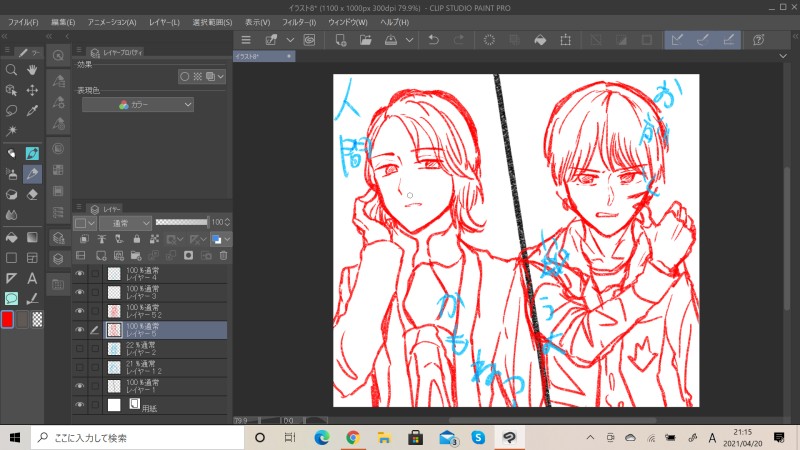Toggle lock layer icon in Layer panel
Screen dimensions: 800x450
pos(137,239)
